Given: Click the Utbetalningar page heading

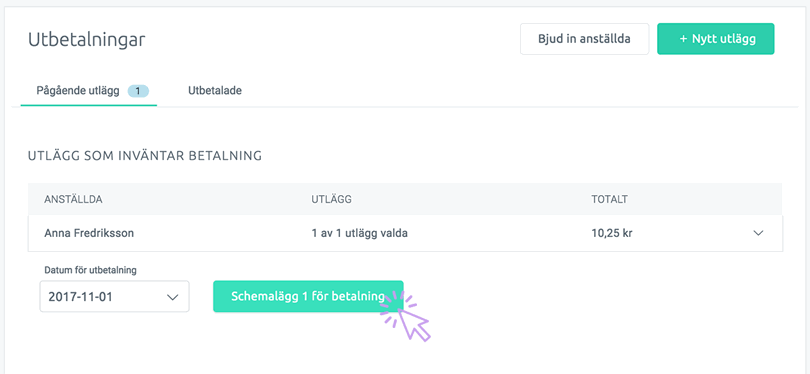Looking at the screenshot, I should 86,40.
